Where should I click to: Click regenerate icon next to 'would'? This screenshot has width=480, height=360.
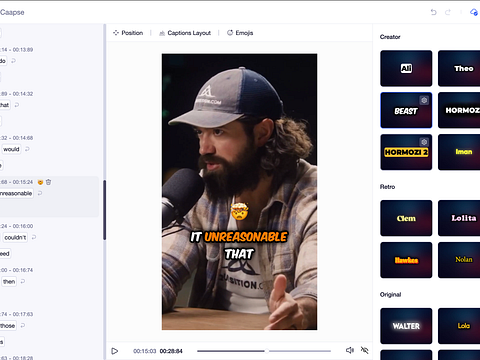[27, 149]
